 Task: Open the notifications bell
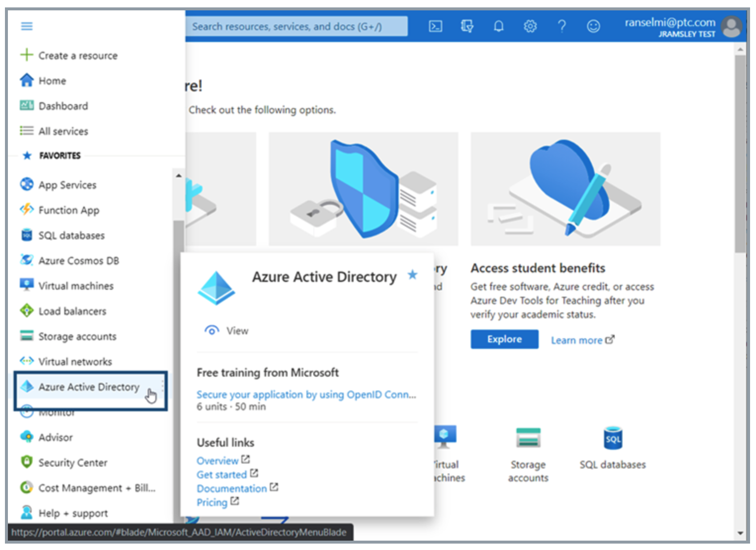(x=499, y=26)
